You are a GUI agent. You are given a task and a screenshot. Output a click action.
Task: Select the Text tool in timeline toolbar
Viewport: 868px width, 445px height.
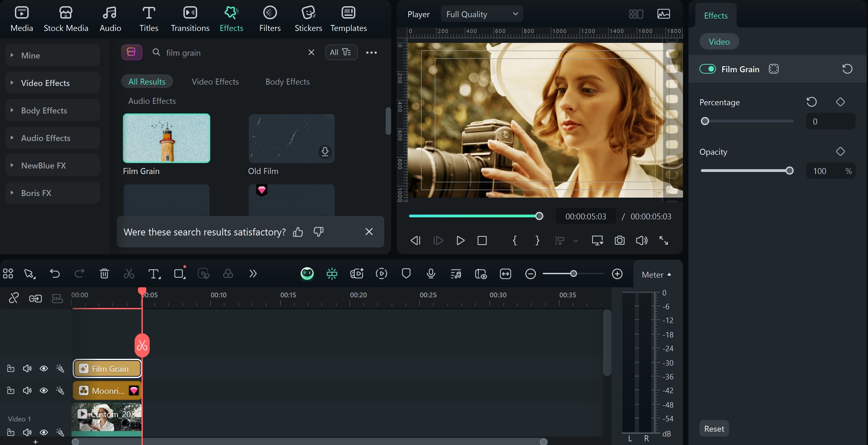coord(154,274)
